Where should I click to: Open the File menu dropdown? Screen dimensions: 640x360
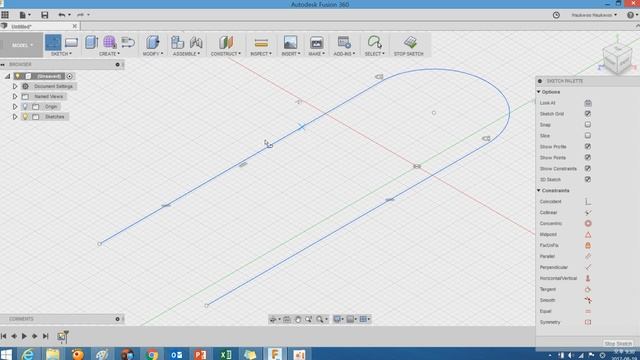(x=25, y=15)
